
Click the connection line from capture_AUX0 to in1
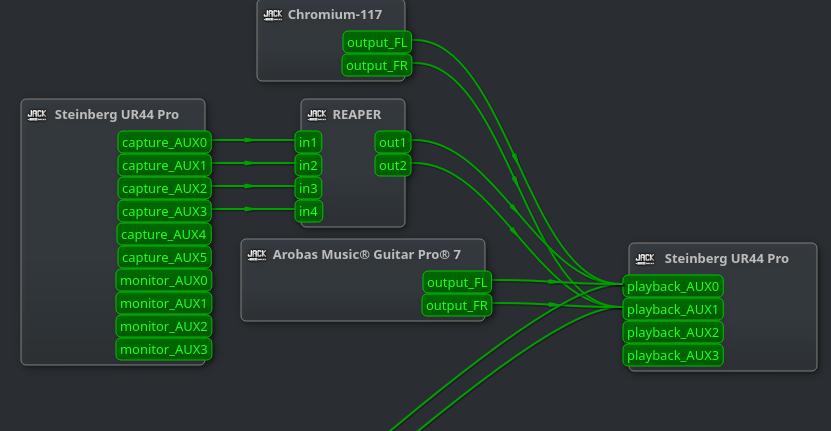point(253,140)
